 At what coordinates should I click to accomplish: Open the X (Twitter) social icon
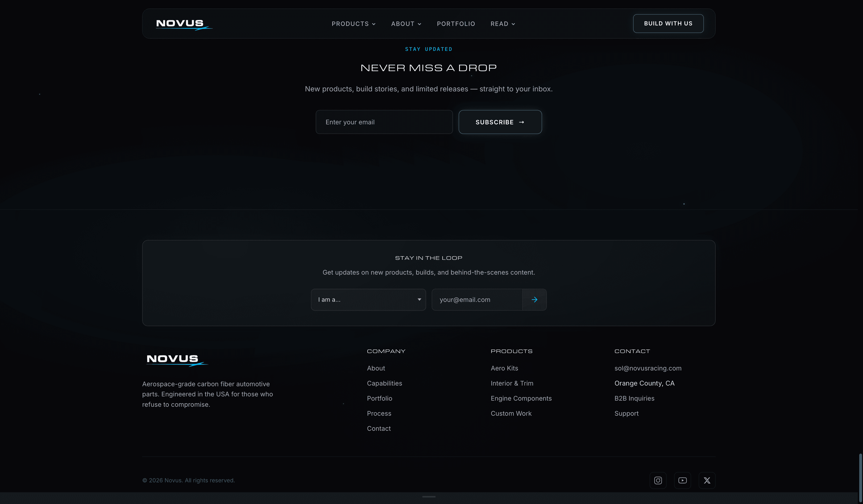point(707,480)
